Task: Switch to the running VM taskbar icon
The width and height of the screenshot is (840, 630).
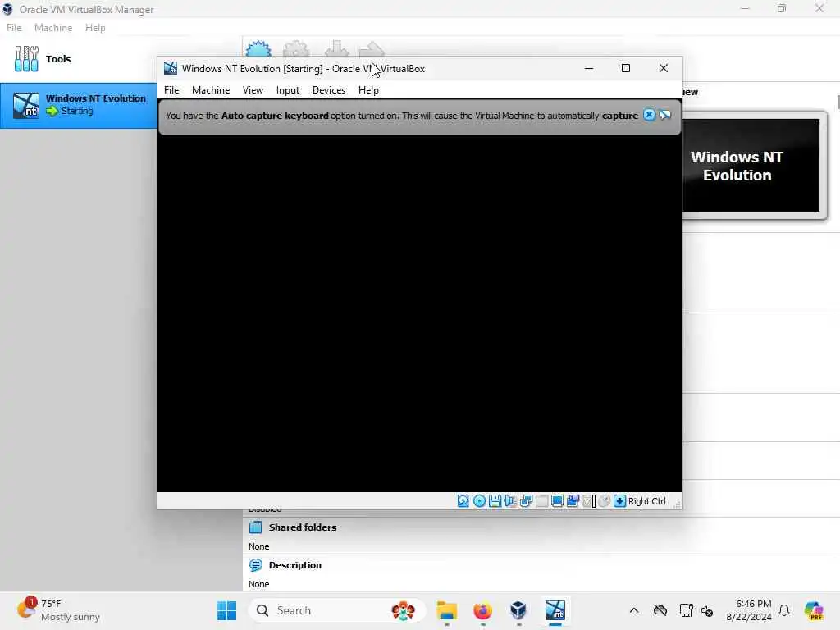Action: tap(555, 610)
